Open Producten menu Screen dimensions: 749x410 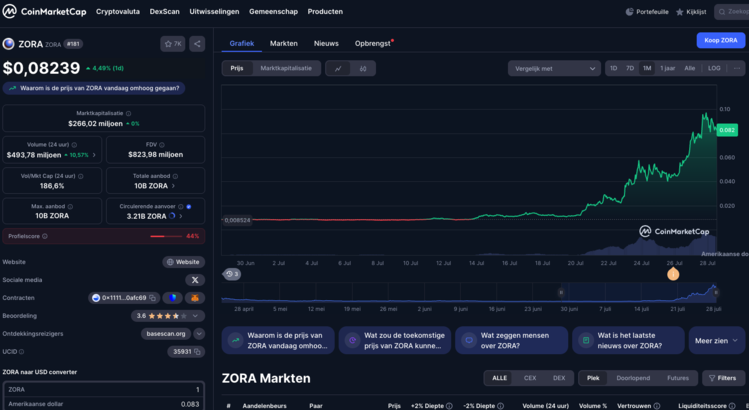[325, 11]
